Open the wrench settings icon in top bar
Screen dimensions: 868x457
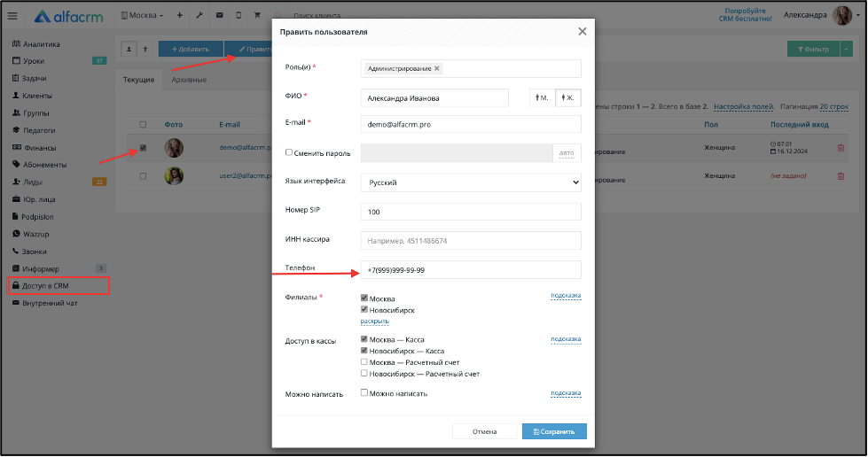pyautogui.click(x=199, y=15)
